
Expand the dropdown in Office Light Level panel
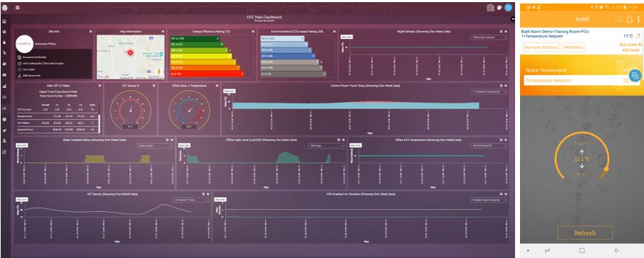(x=327, y=146)
